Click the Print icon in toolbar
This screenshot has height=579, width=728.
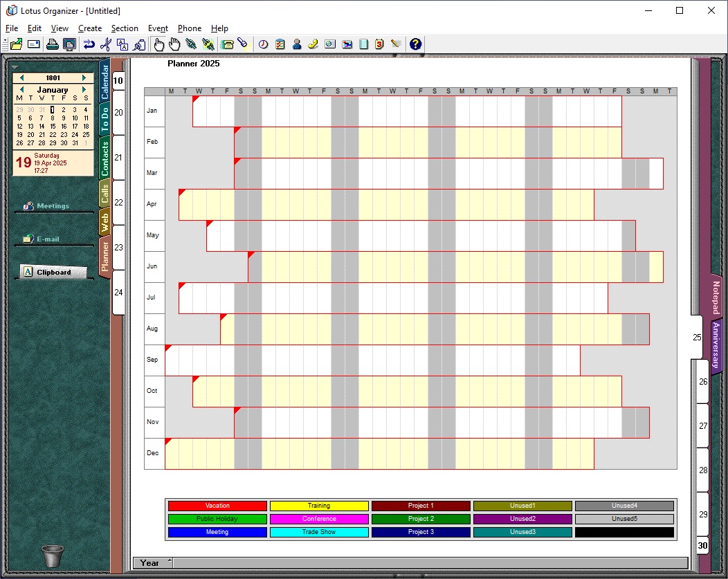[53, 44]
